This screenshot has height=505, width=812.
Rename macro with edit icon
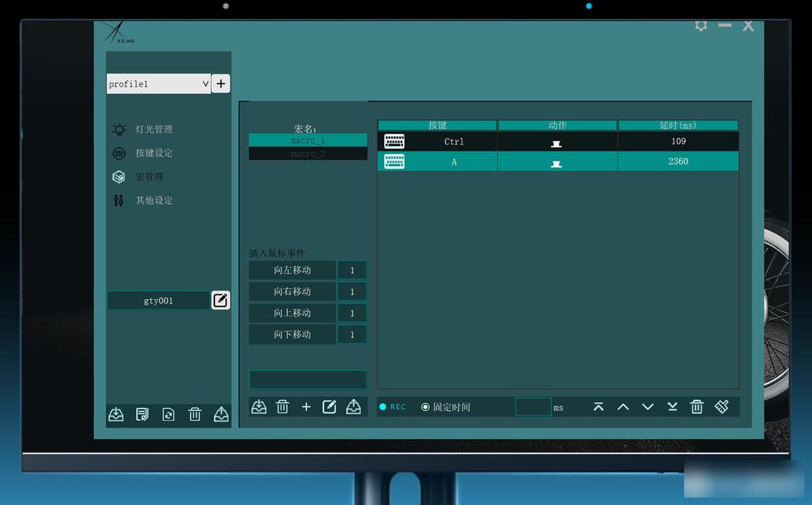pyautogui.click(x=329, y=407)
